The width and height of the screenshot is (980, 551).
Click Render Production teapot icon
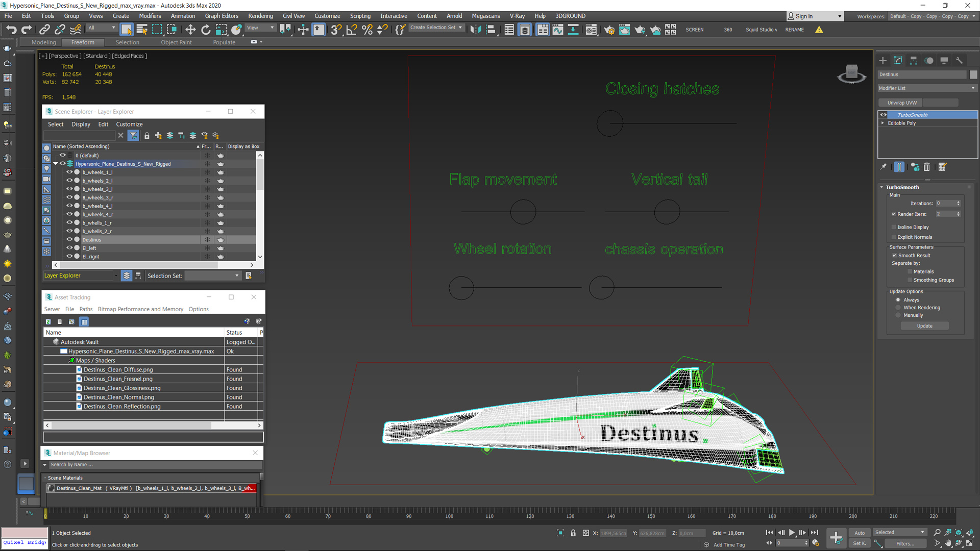tap(640, 30)
